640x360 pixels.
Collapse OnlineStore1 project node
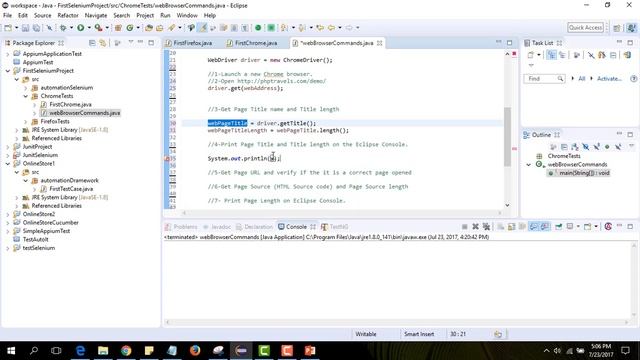pos(8,164)
